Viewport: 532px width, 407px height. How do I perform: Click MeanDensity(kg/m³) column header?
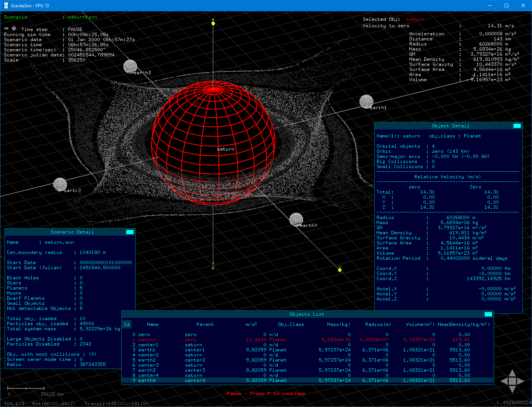464,324
